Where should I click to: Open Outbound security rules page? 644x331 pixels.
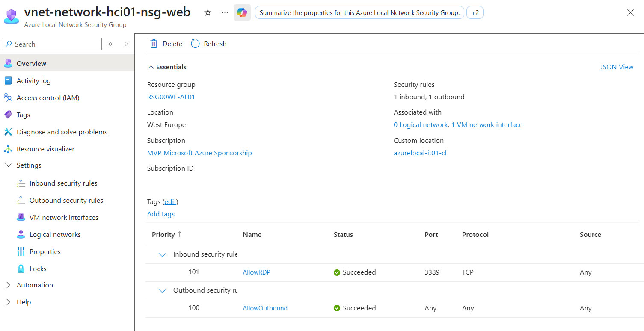66,200
